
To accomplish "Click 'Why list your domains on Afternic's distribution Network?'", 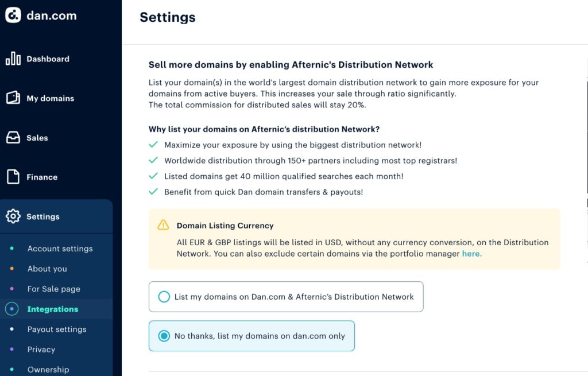I will click(264, 129).
